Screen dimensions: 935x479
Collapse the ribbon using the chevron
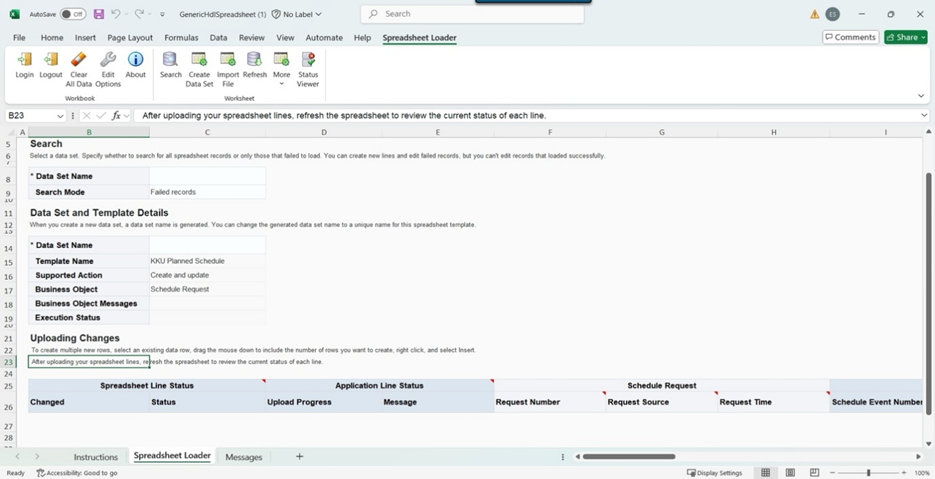pyautogui.click(x=921, y=96)
